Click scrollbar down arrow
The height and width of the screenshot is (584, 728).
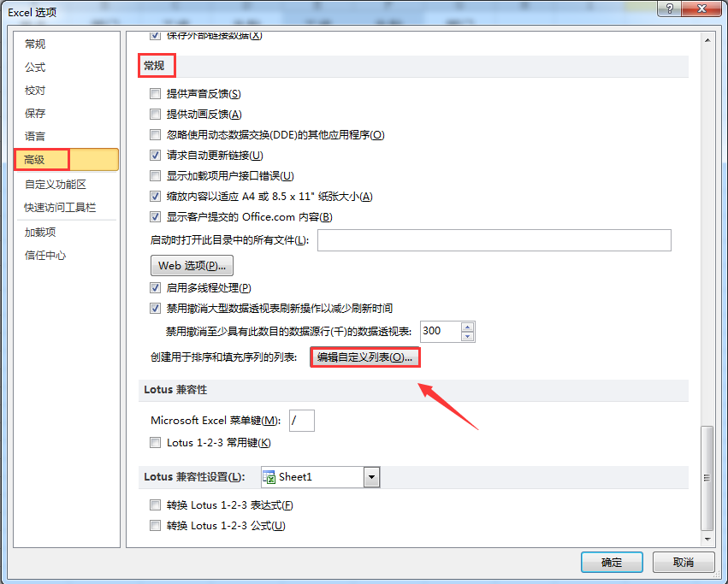pyautogui.click(x=707, y=540)
